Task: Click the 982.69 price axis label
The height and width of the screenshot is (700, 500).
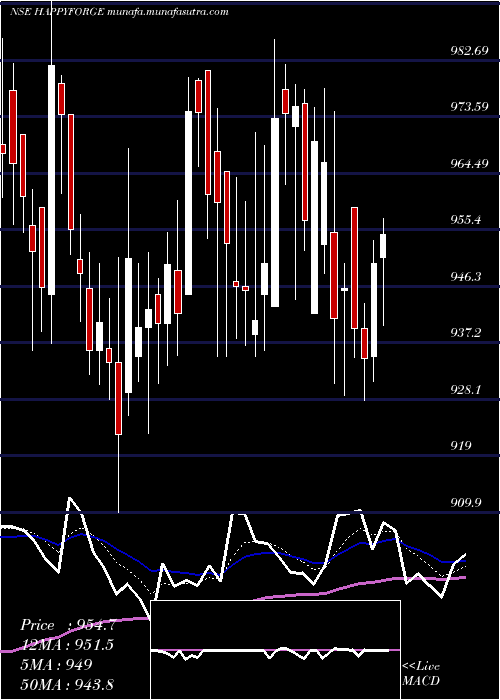Action: click(x=468, y=50)
